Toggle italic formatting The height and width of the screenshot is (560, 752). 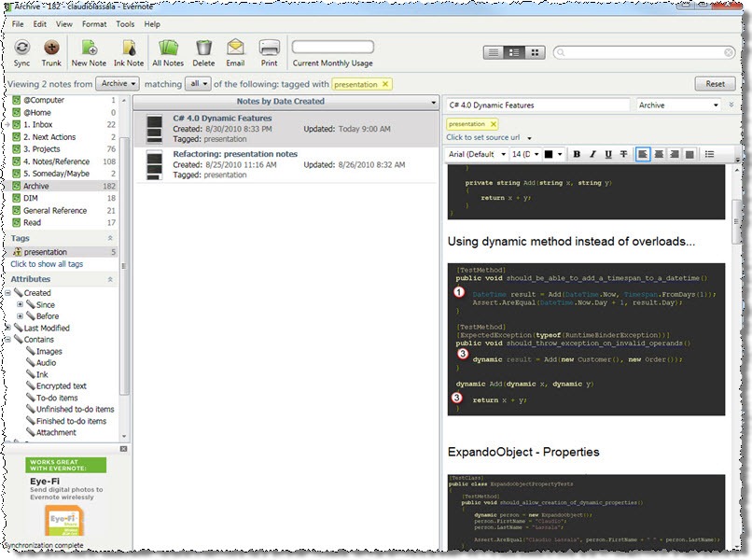pos(592,154)
